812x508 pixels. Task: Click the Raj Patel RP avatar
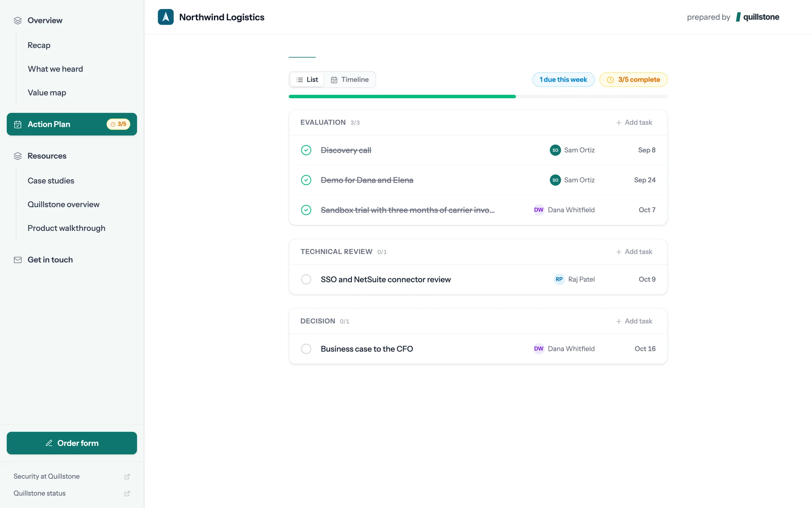pos(559,279)
